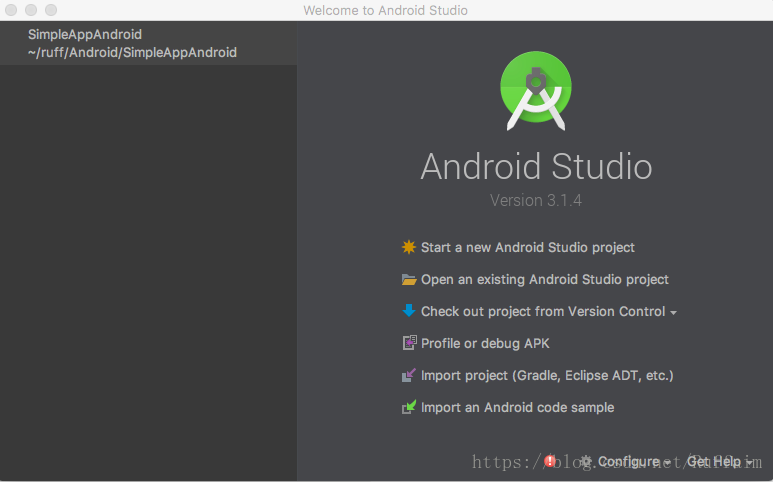The image size is (773, 482).
Task: Click the folder icon for opening existing project
Action: coord(409,279)
